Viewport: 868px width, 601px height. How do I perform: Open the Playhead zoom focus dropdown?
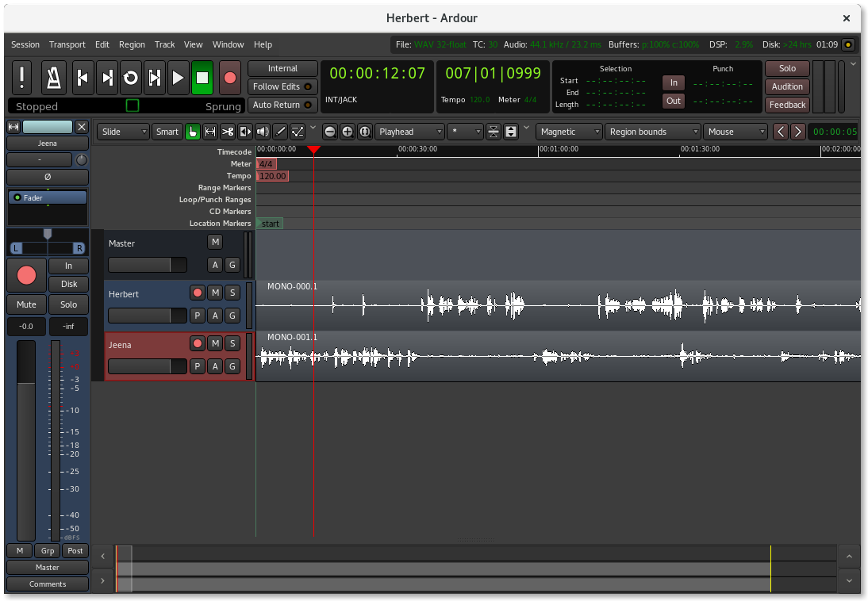tap(409, 132)
